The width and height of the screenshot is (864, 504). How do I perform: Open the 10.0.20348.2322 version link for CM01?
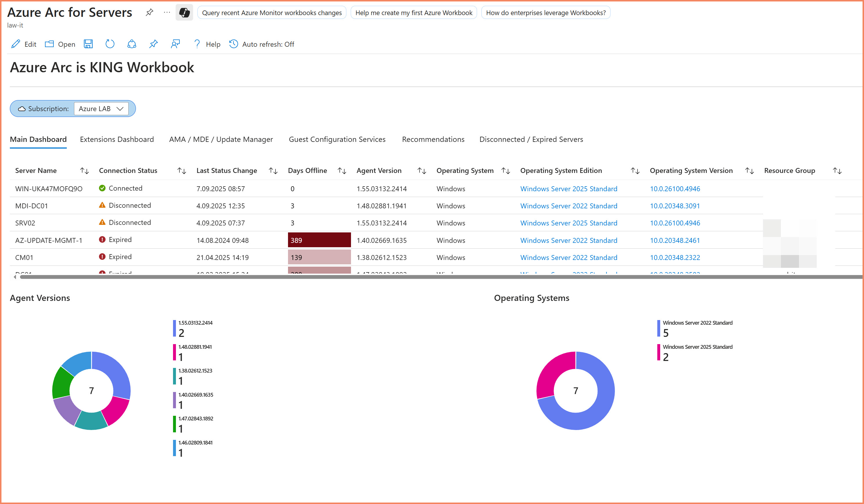[675, 258]
